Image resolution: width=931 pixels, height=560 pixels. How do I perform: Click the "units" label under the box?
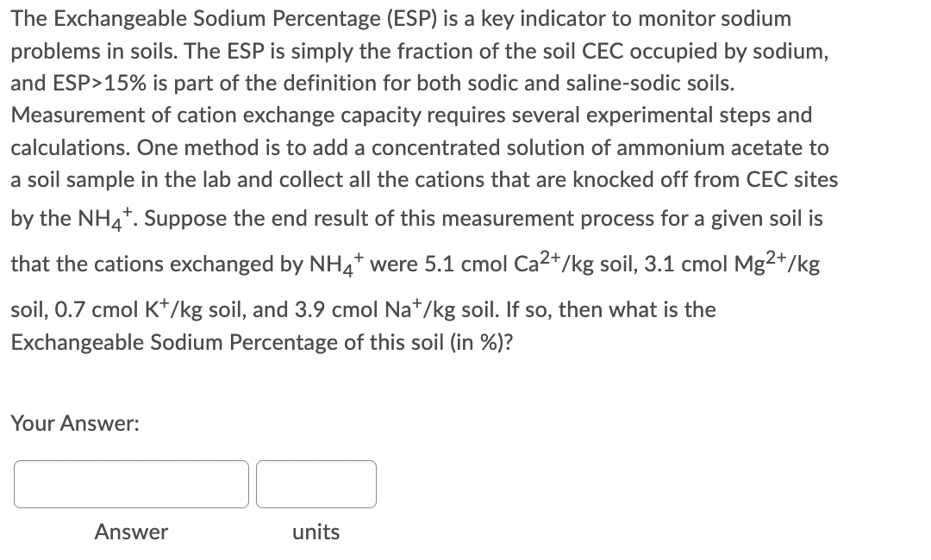tap(316, 532)
